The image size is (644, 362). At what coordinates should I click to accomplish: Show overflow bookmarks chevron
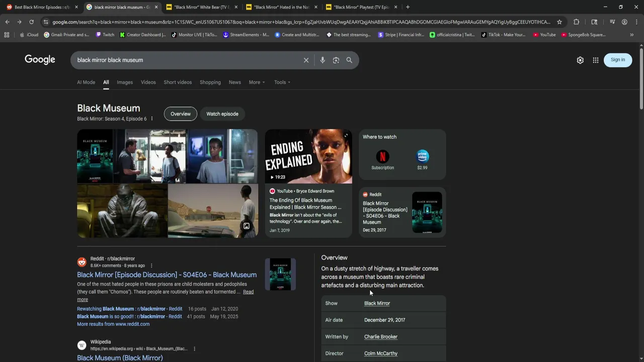tap(632, 35)
